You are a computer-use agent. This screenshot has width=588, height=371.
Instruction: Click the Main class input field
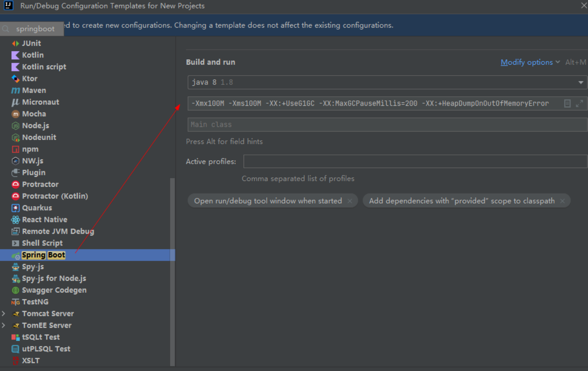[x=387, y=125]
